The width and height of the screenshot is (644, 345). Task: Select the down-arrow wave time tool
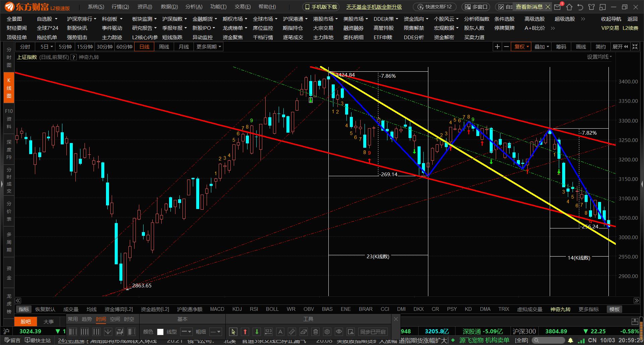[108, 332]
